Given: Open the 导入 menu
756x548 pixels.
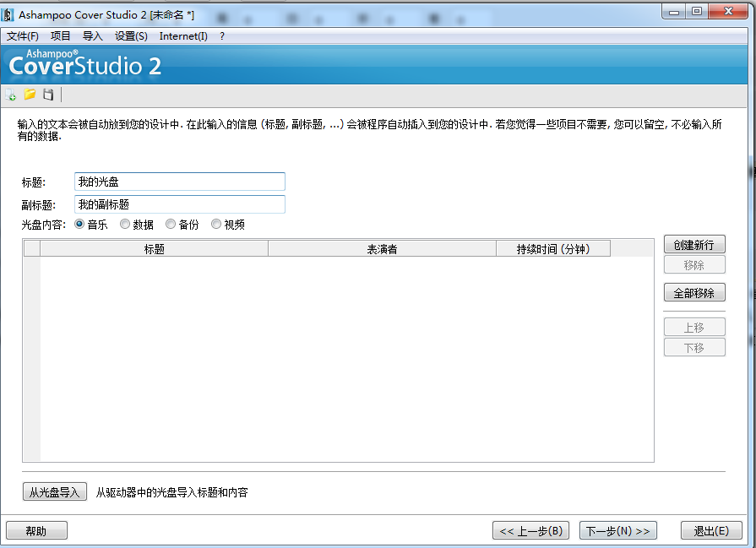Looking at the screenshot, I should click(92, 36).
